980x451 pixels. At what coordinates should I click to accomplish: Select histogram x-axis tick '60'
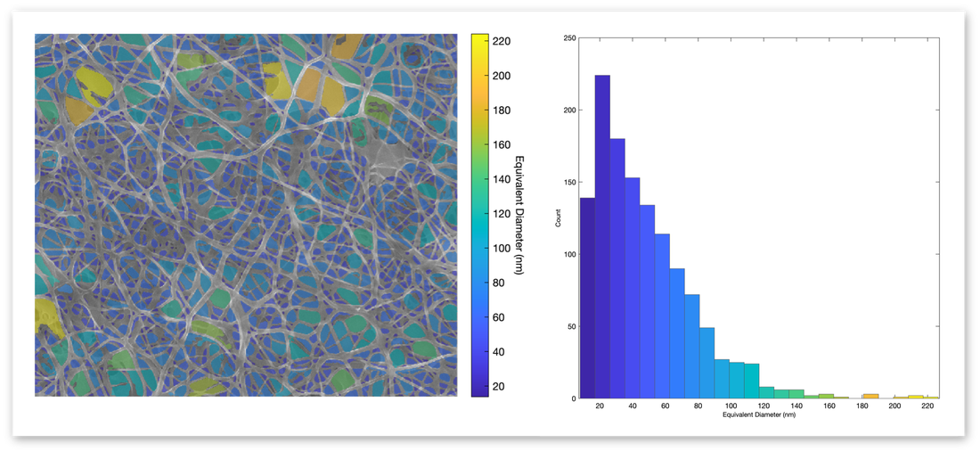coord(666,406)
